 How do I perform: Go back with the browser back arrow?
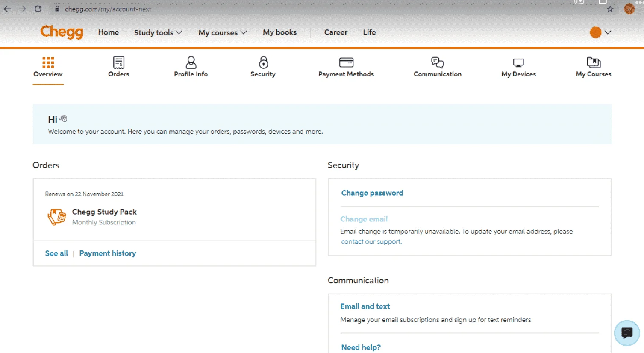point(7,9)
